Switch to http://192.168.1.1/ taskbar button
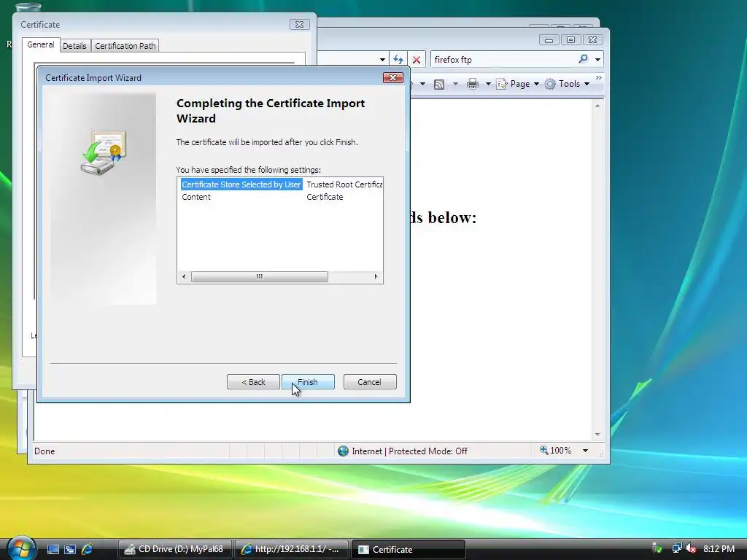The image size is (747, 560). coord(292,550)
